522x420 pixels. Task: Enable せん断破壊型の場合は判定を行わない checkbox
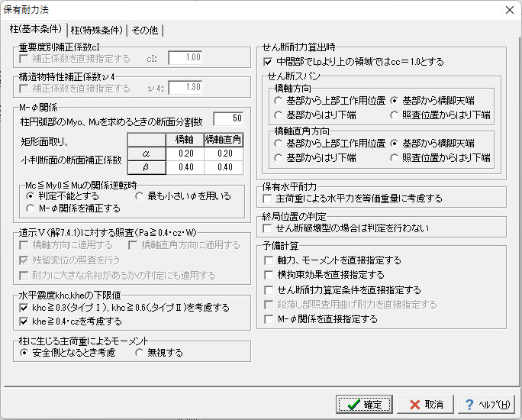point(346,228)
